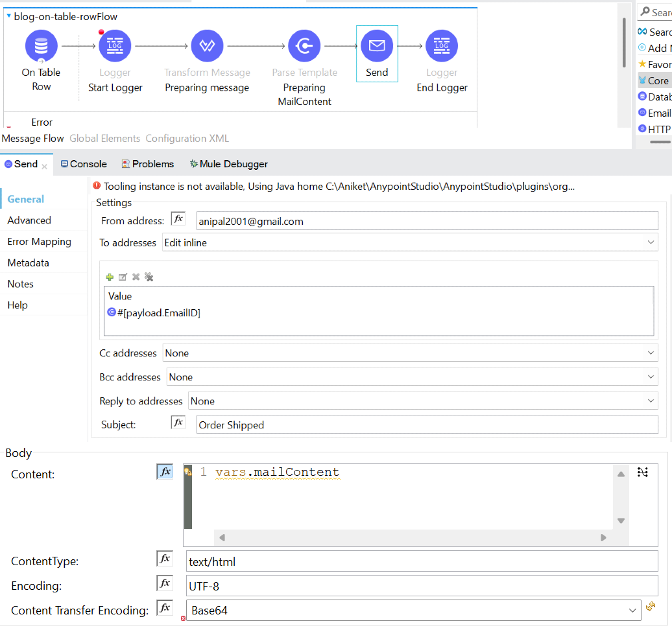This screenshot has width=672, height=630.
Task: Go to the Advanced settings section
Action: [29, 220]
